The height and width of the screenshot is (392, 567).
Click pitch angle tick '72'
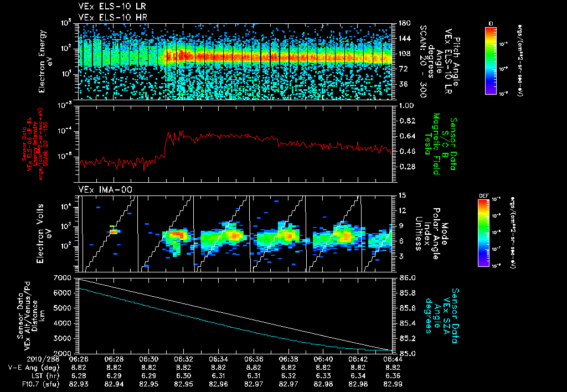point(403,69)
